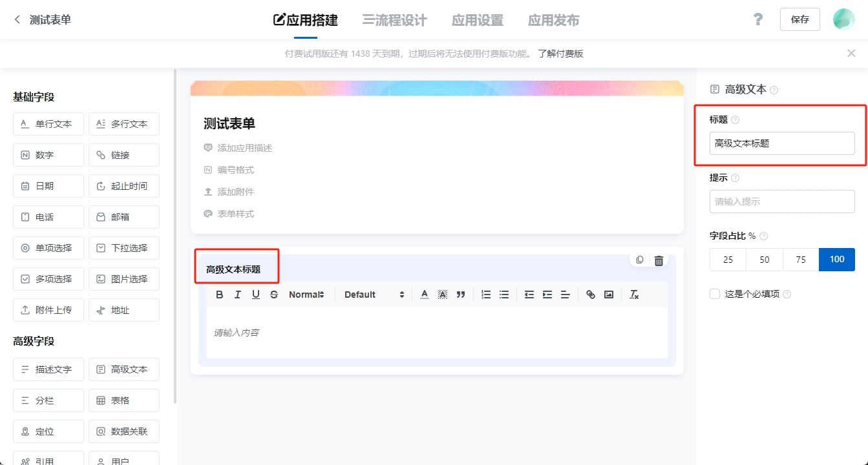This screenshot has height=465, width=868.
Task: Select 50 as the 字段占比 width
Action: tap(764, 259)
